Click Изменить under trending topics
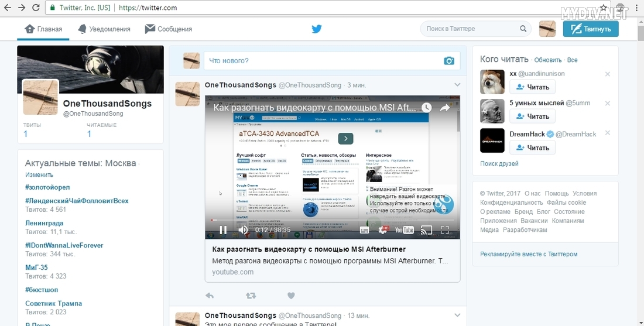The width and height of the screenshot is (644, 326). 39,174
